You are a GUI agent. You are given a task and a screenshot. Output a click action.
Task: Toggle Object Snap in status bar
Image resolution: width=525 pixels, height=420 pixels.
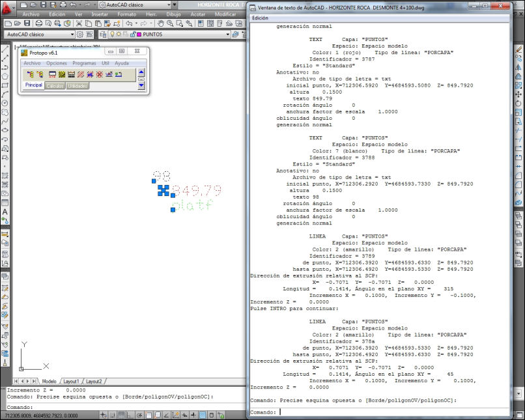[149, 415]
